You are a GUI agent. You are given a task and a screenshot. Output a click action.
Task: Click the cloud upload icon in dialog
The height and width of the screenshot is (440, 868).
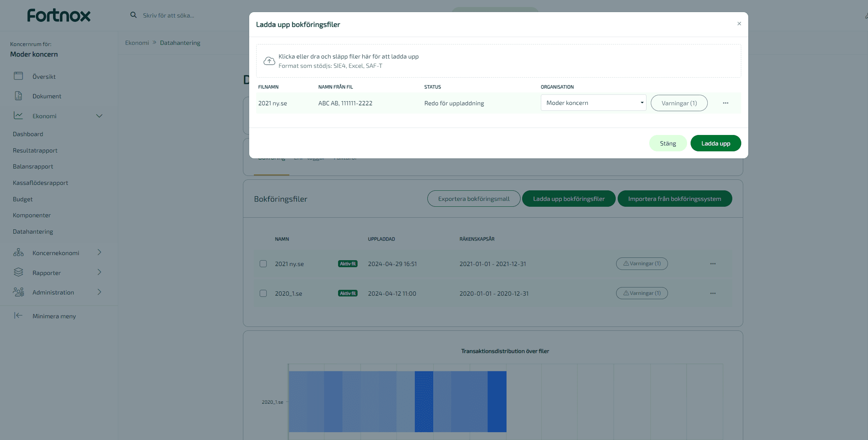coord(269,61)
